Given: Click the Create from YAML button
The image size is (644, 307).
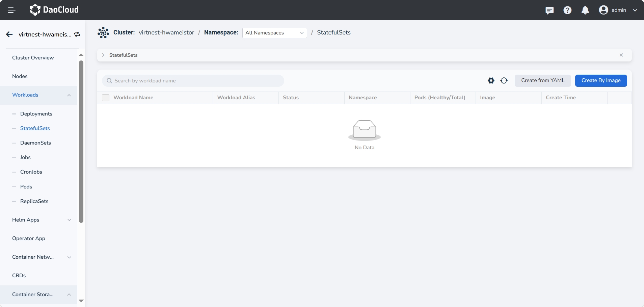Looking at the screenshot, I should click(x=542, y=81).
